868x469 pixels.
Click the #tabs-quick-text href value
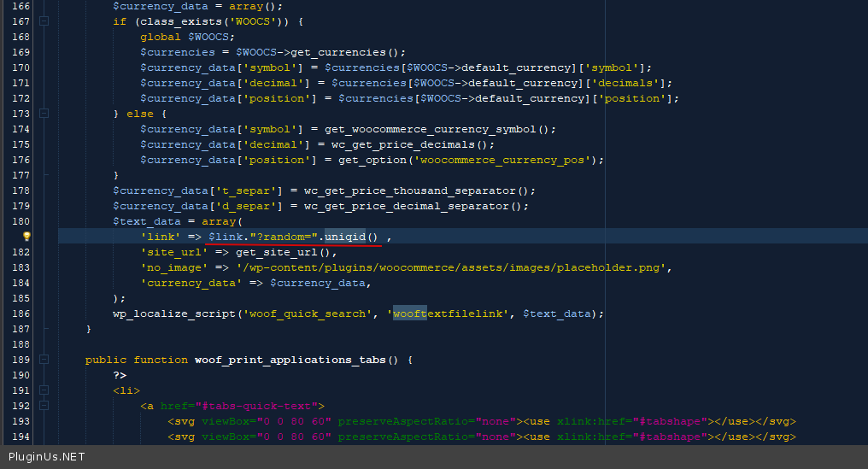point(255,406)
